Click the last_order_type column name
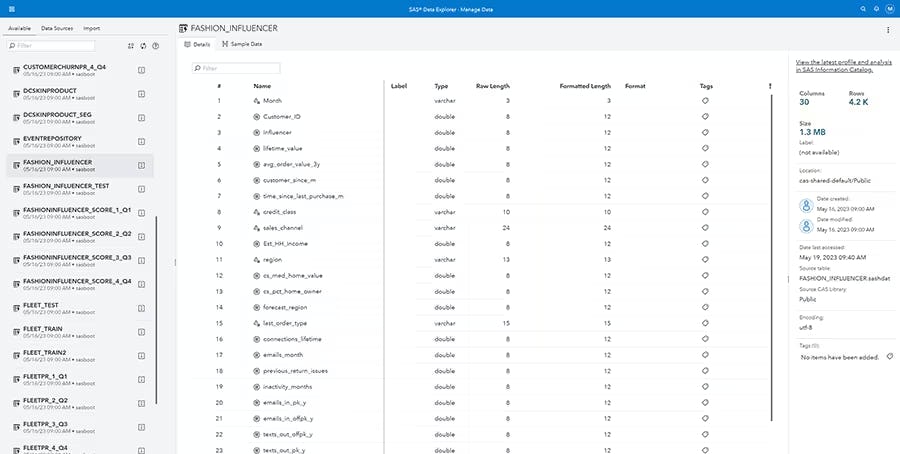 [x=285, y=323]
